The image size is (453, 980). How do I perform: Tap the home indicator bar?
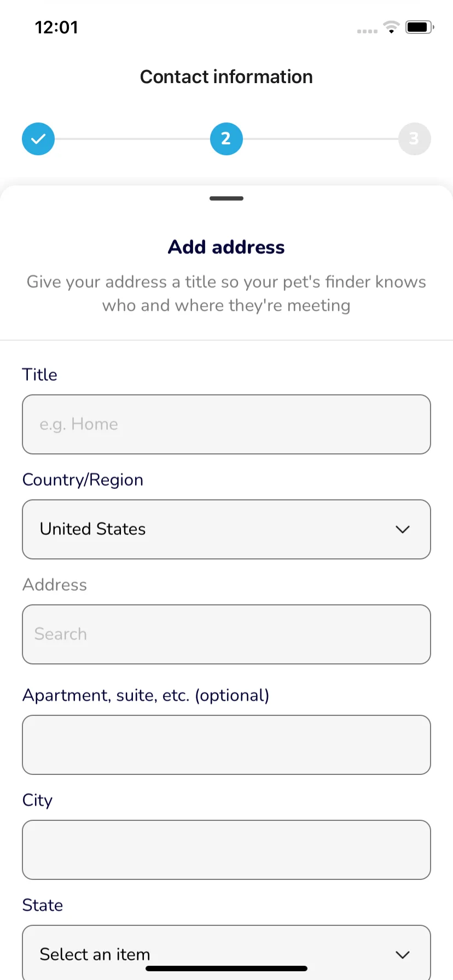point(226,969)
